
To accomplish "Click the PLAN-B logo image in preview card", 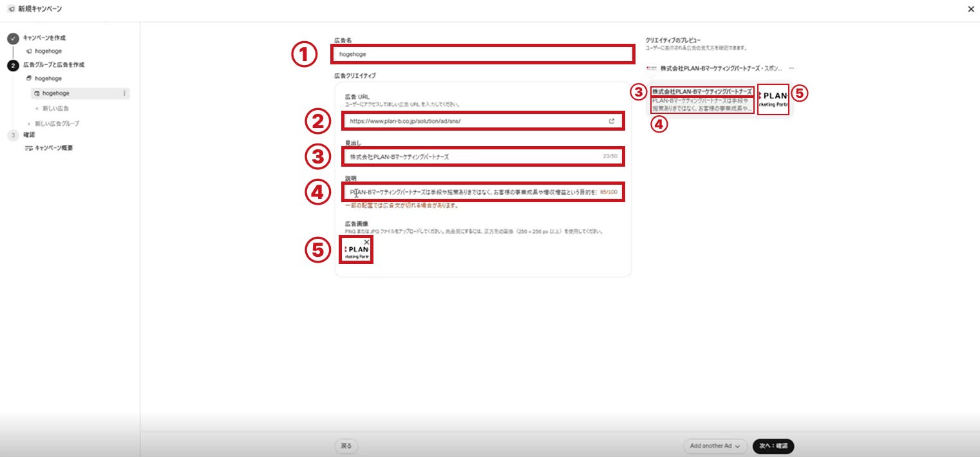I will point(773,100).
